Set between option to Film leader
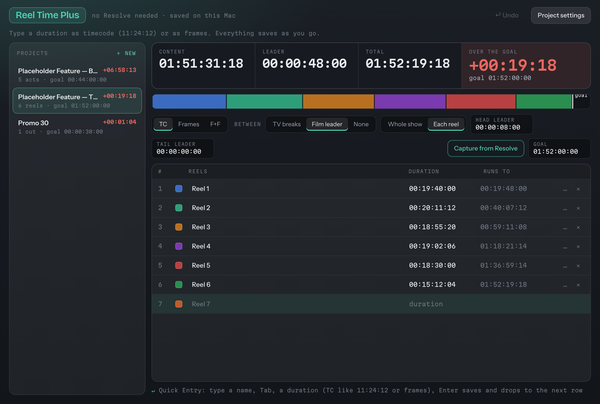Screen dimensions: 600x404 click(x=327, y=124)
